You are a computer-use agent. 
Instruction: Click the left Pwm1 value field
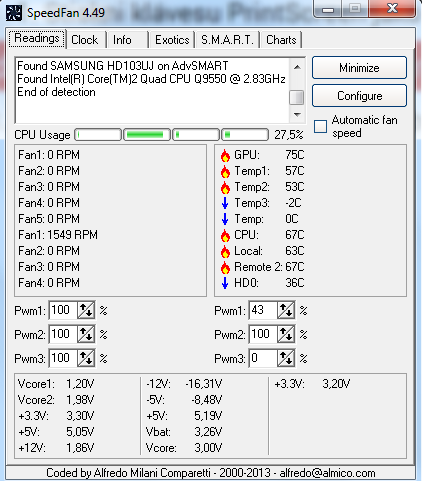[x=63, y=310]
